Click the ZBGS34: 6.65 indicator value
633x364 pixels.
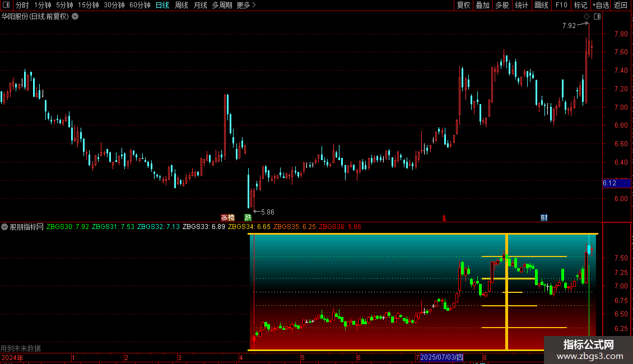coord(249,227)
